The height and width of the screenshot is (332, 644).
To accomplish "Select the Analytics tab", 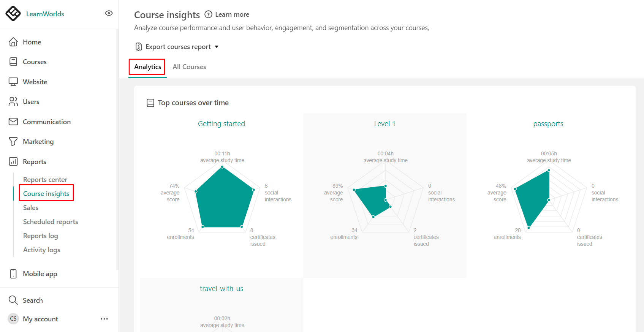I will click(x=147, y=67).
